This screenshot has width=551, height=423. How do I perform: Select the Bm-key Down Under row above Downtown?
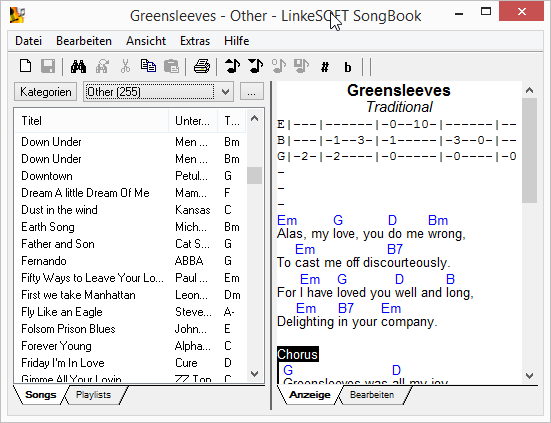[x=130, y=159]
